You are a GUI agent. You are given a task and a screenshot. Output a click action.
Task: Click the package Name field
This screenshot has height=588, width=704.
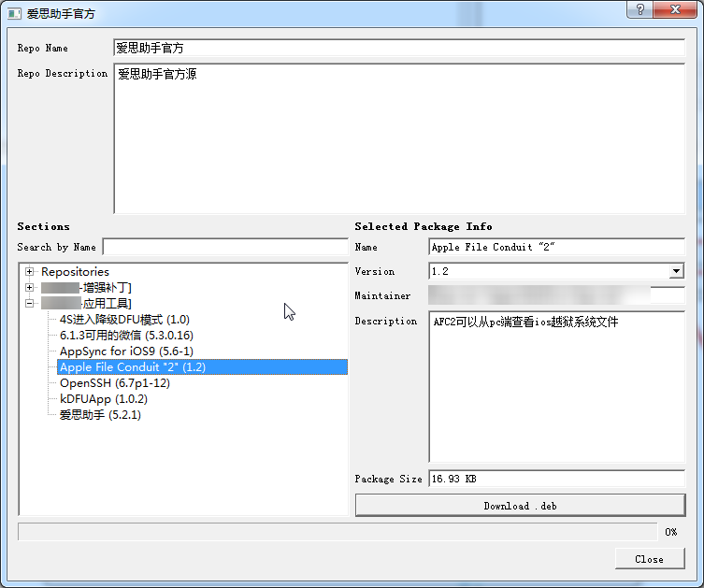pos(556,247)
